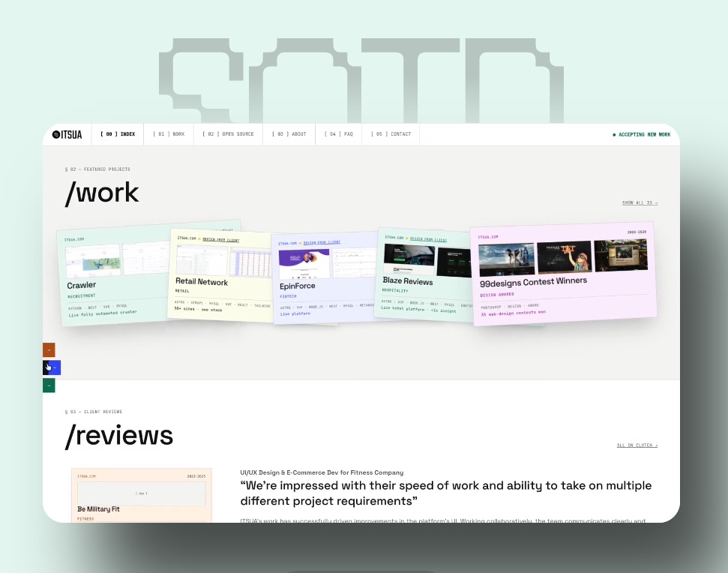Click the "§ 02 — Featured Projects" label
The image size is (728, 573).
pyautogui.click(x=97, y=169)
